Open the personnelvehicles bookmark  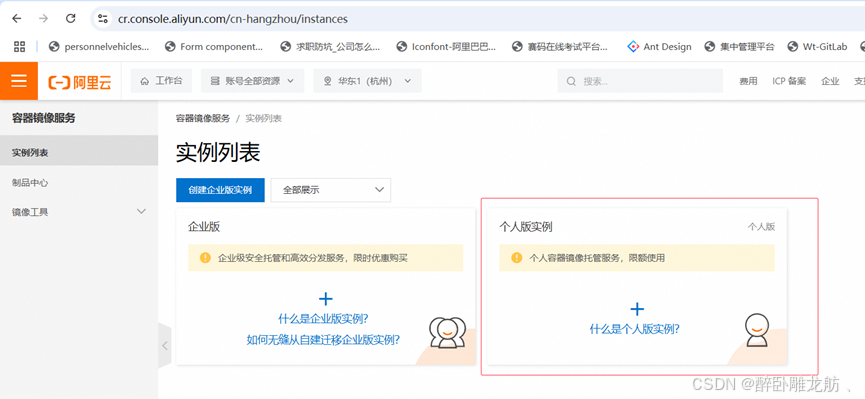point(99,47)
